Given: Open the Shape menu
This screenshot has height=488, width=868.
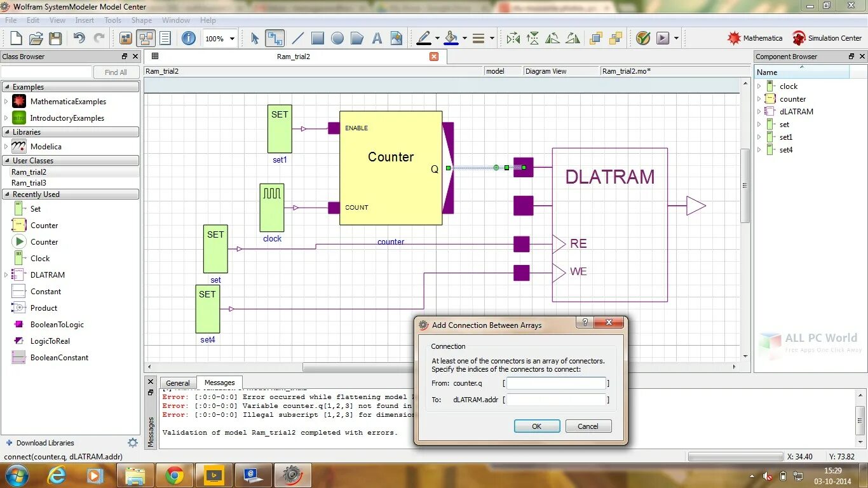Looking at the screenshot, I should click(142, 20).
